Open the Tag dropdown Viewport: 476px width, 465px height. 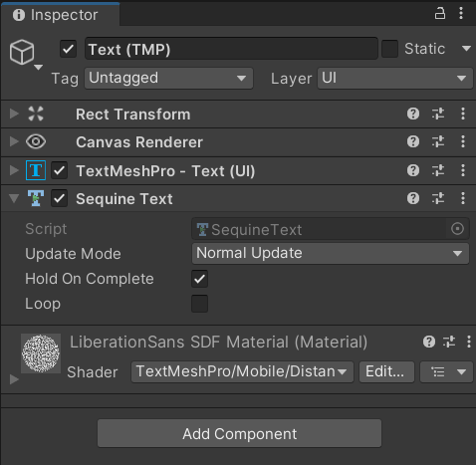click(x=168, y=79)
